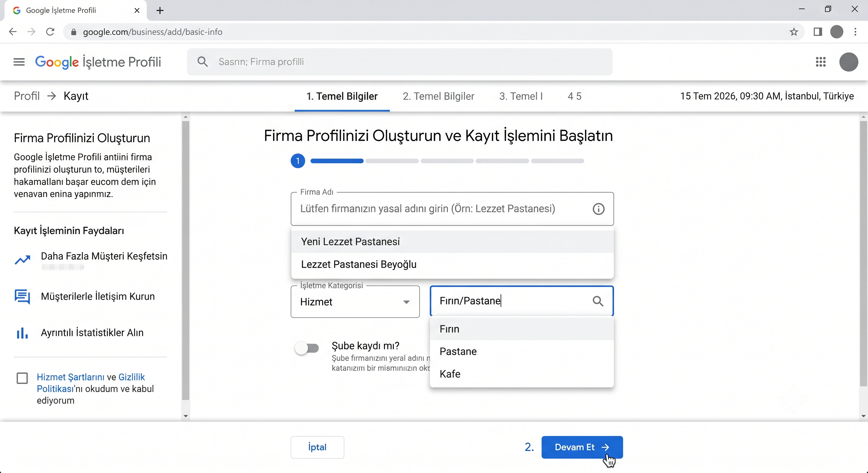
Task: Open the 4 5 step tab
Action: (x=575, y=96)
